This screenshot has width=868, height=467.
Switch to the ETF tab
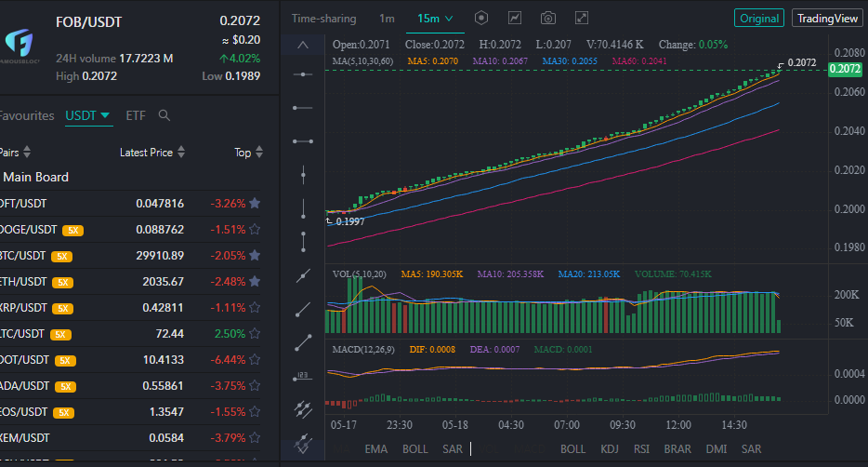136,115
